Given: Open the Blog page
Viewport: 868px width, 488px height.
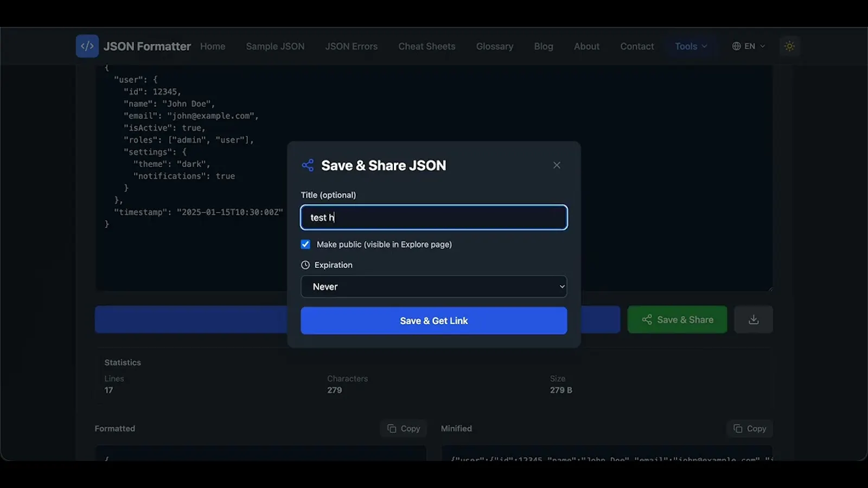Looking at the screenshot, I should 544,46.
